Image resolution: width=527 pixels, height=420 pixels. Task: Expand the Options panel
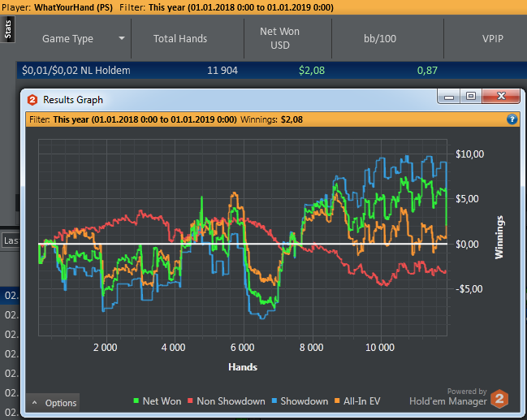tap(53, 402)
